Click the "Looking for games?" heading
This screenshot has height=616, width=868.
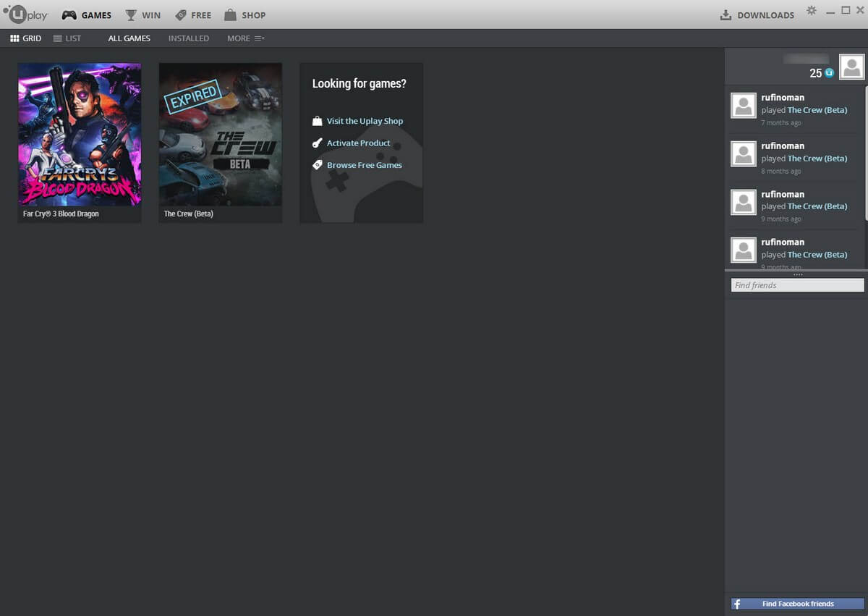[x=359, y=84]
